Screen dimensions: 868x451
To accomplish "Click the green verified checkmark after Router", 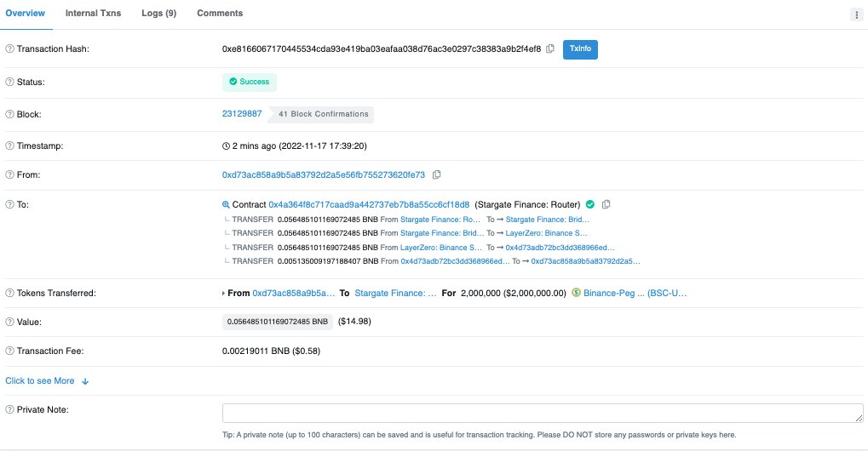I will pyautogui.click(x=590, y=204).
